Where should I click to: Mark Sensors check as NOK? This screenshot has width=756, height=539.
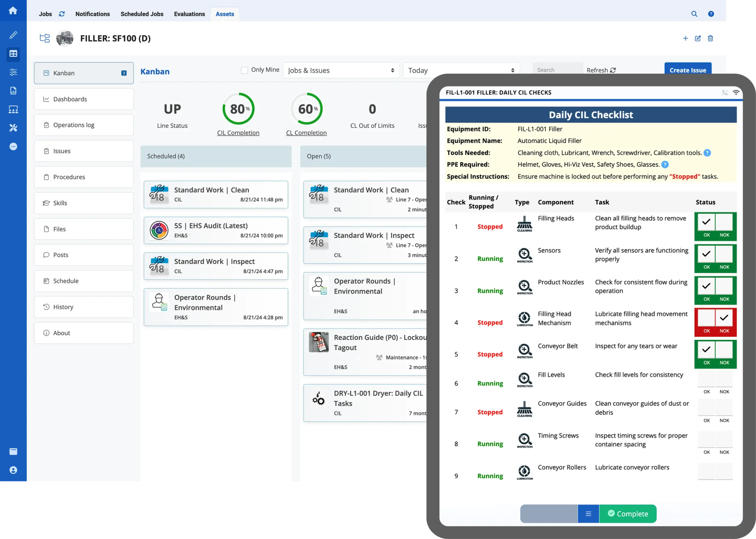coord(724,254)
